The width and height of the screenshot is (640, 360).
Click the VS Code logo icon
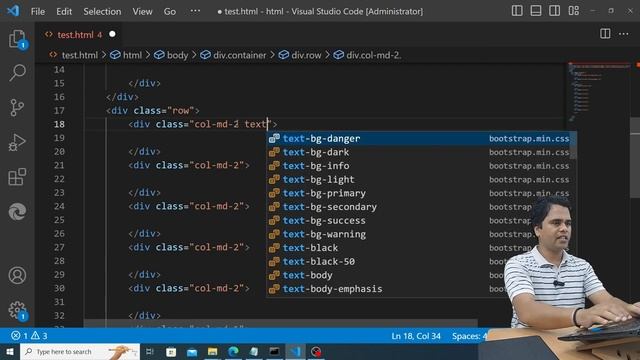[x=13, y=11]
